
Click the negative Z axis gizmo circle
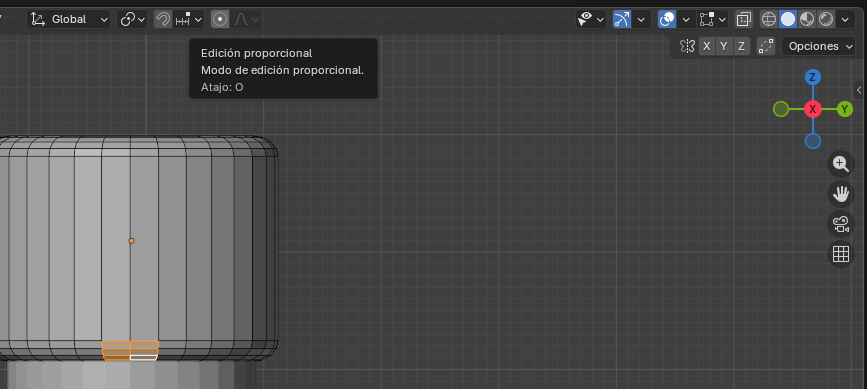pyautogui.click(x=813, y=141)
